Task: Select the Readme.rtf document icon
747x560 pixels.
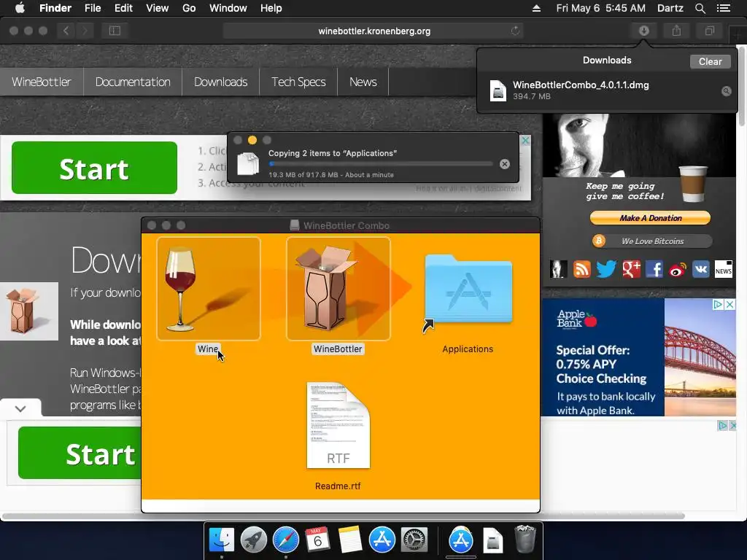Action: click(x=338, y=425)
